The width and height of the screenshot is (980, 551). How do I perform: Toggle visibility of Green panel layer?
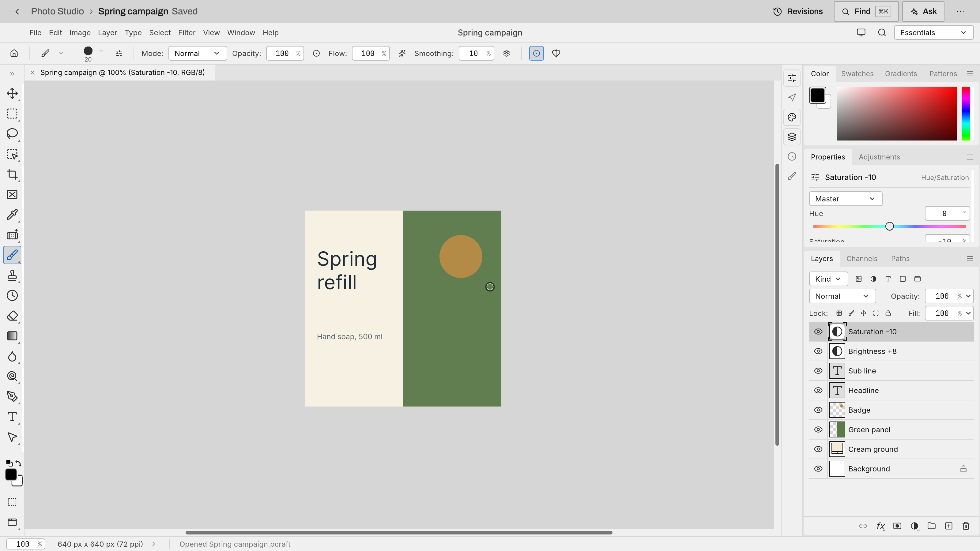point(818,430)
